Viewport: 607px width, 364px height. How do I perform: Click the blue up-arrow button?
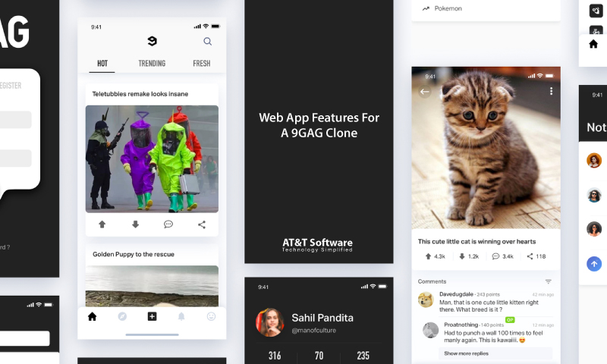coord(594,264)
